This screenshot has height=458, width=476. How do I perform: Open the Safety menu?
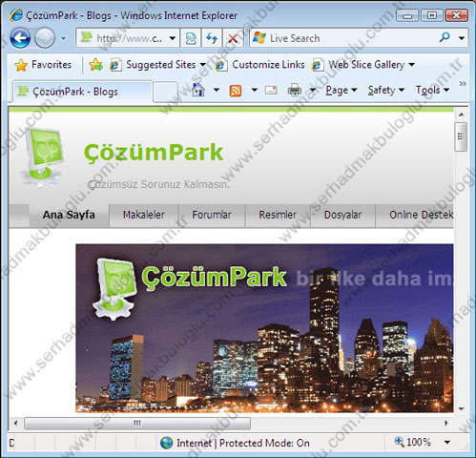[386, 91]
